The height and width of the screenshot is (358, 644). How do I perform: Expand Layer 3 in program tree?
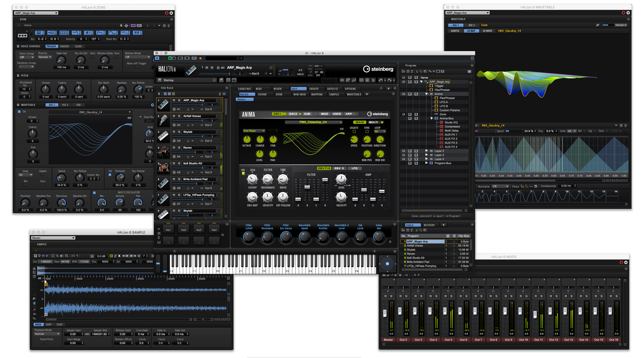427,155
